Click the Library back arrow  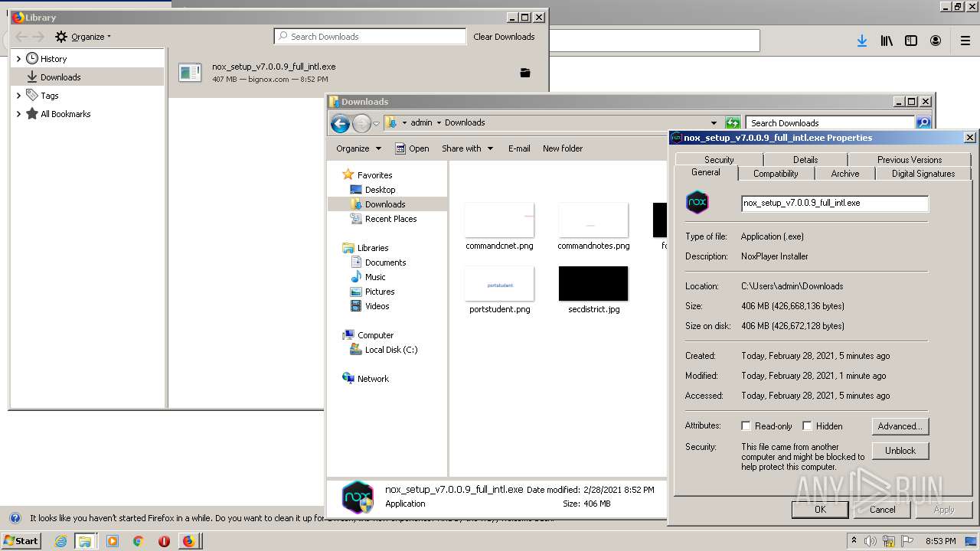click(x=21, y=37)
